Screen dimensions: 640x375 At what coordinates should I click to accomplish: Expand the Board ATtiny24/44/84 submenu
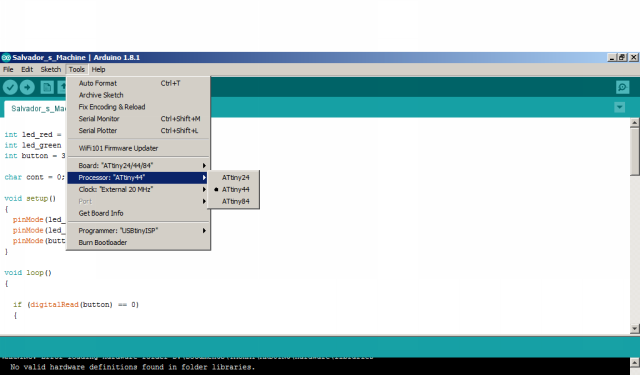[138, 166]
